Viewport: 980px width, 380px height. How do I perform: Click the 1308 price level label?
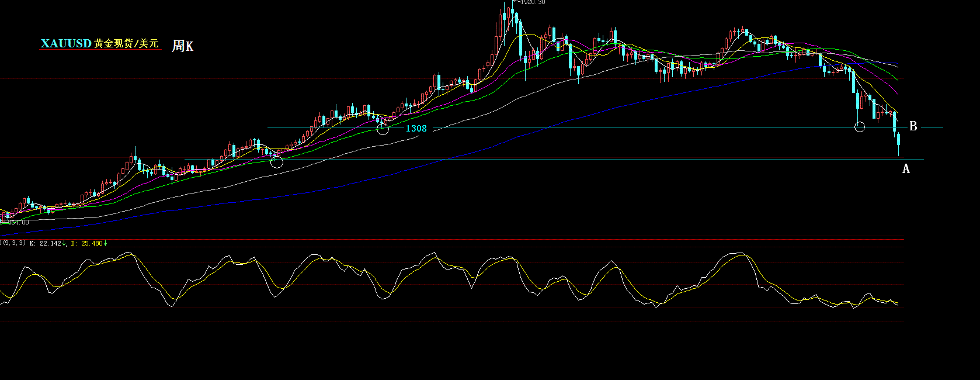pyautogui.click(x=416, y=129)
